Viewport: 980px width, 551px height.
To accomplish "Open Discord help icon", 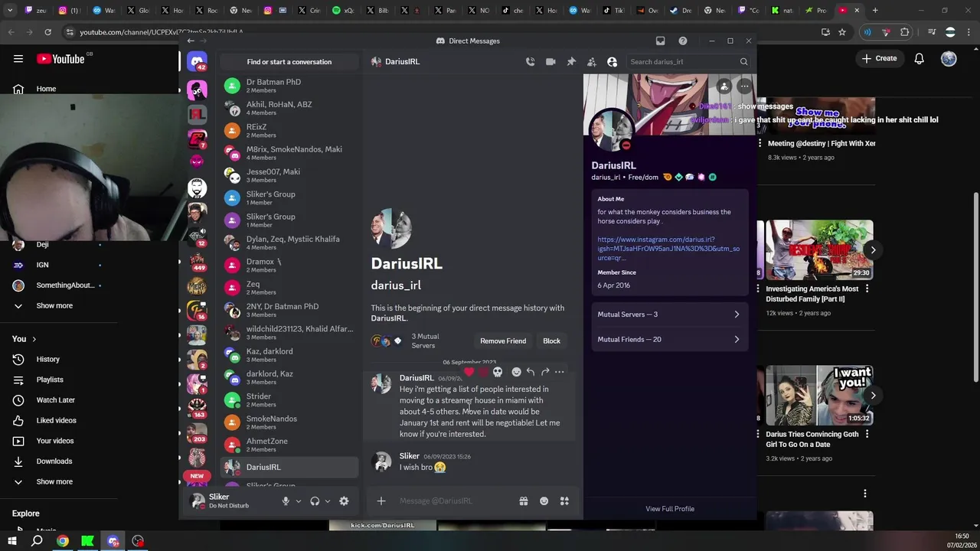I will (683, 41).
